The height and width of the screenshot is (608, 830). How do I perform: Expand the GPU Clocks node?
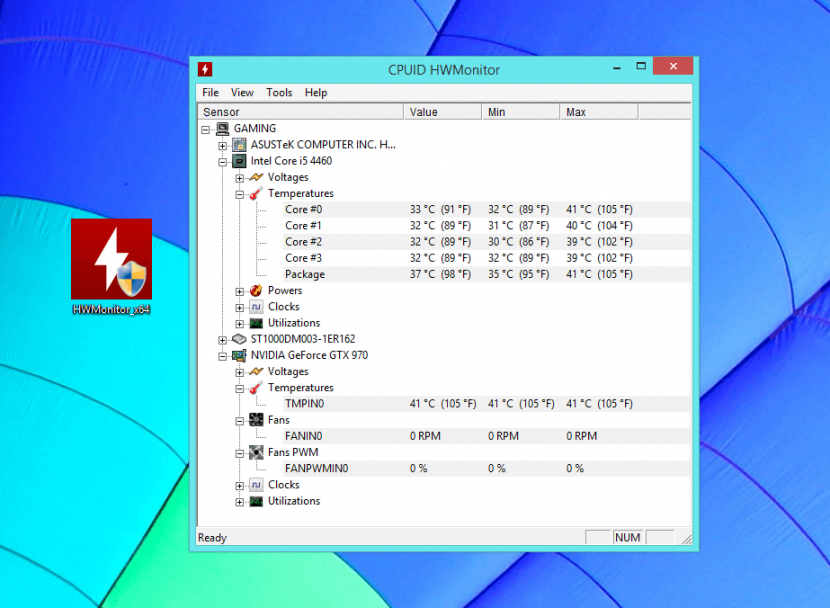tap(240, 486)
